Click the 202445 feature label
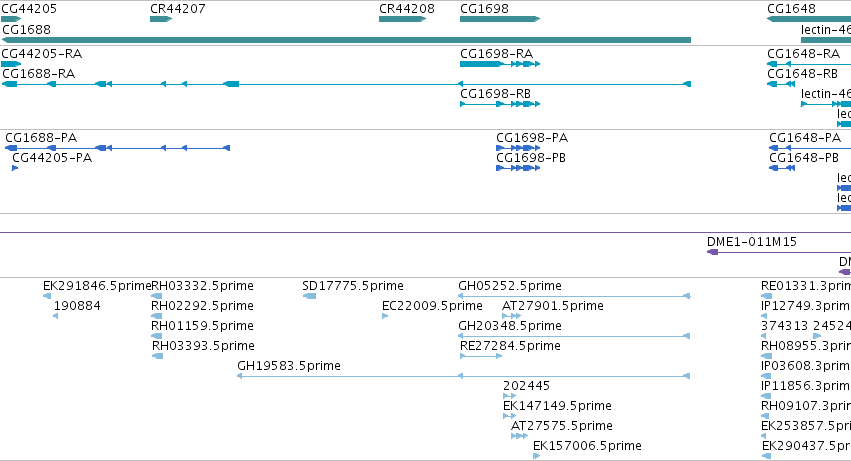 [x=526, y=387]
